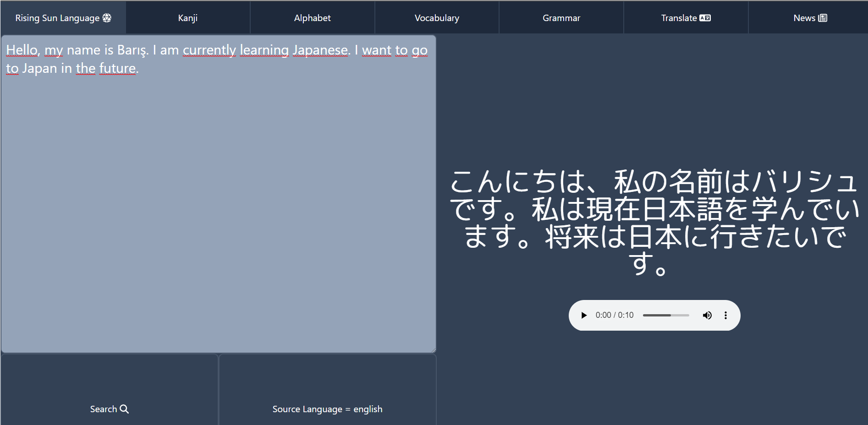Click the translate language icon

(x=705, y=18)
